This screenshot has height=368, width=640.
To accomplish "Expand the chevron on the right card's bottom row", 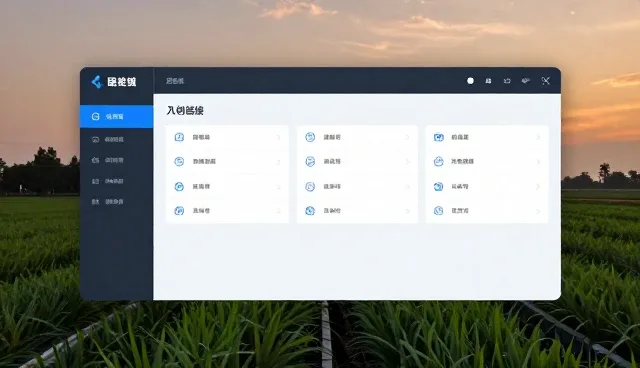I will pos(538,211).
